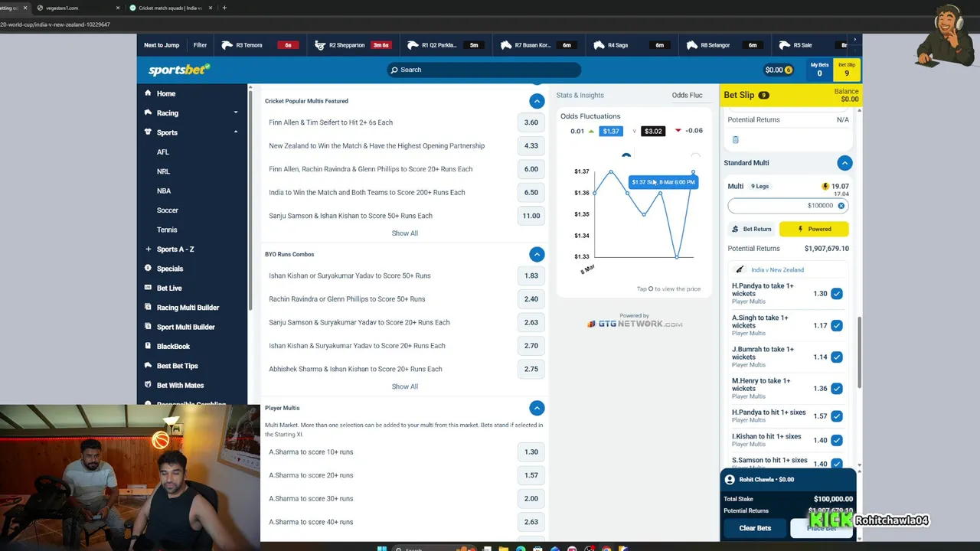Click the Bet With Mates icon

click(149, 385)
